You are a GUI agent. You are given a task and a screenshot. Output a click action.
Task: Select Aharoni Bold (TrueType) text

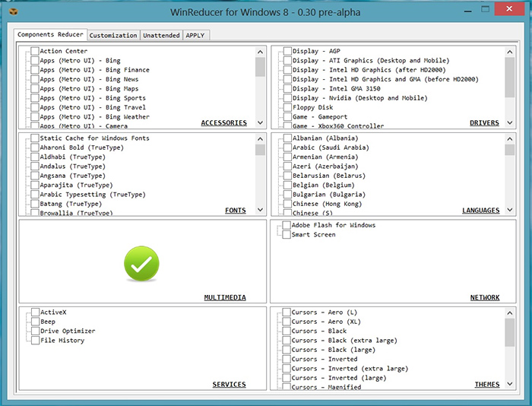coord(82,147)
